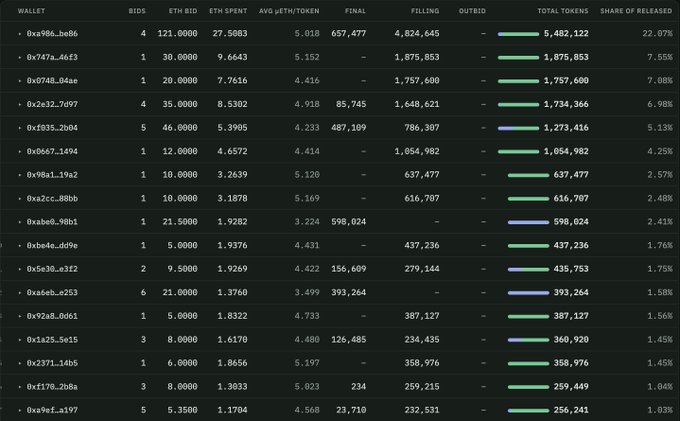Click final tokens value 85,745

point(351,104)
